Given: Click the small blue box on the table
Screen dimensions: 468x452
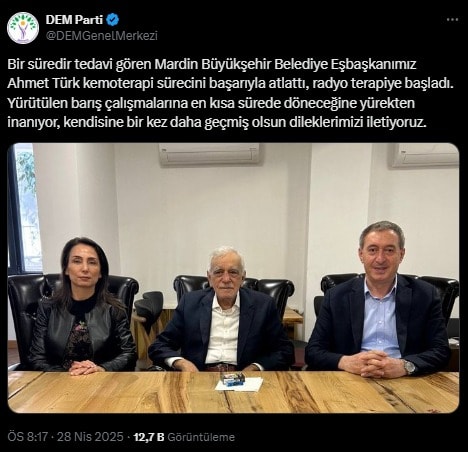Looking at the screenshot, I should coord(233,379).
